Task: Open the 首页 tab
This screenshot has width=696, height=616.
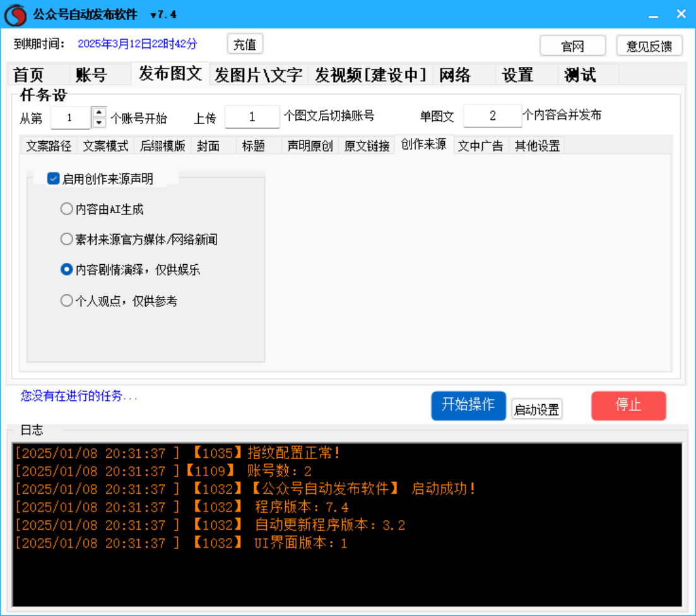Action: tap(38, 74)
